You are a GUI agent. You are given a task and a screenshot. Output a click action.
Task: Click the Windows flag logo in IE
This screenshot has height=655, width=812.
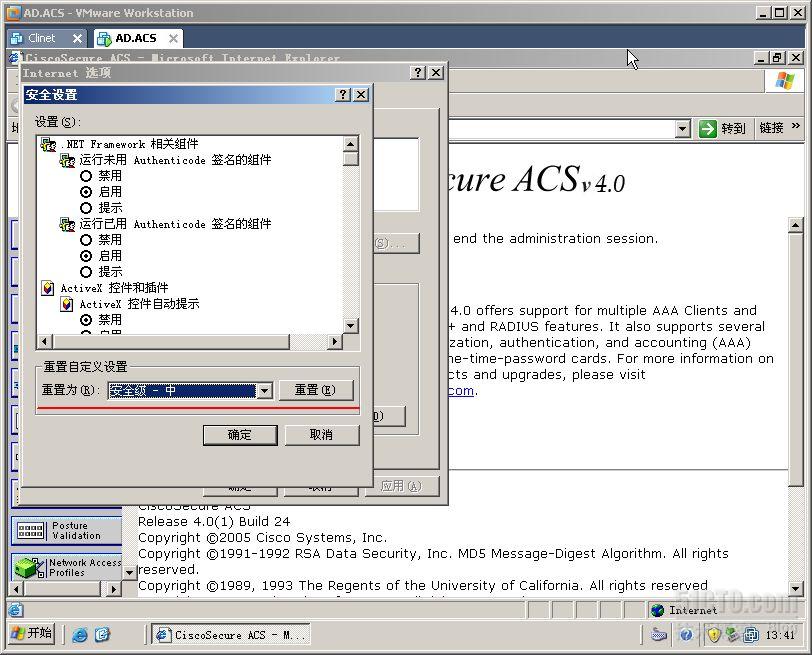pyautogui.click(x=785, y=81)
